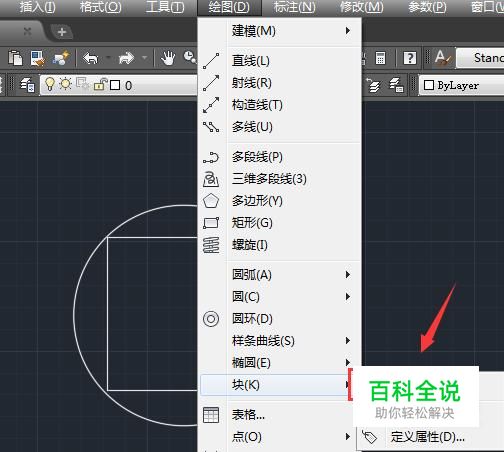Viewport: 504px width, 452px height.
Task: Toggle layer 0 on/off light bulb
Action: tap(50, 84)
